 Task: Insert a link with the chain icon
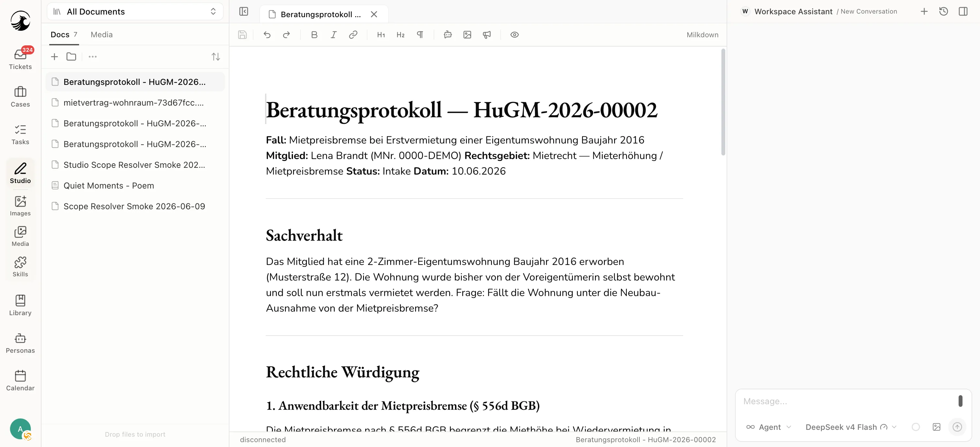[x=353, y=35]
